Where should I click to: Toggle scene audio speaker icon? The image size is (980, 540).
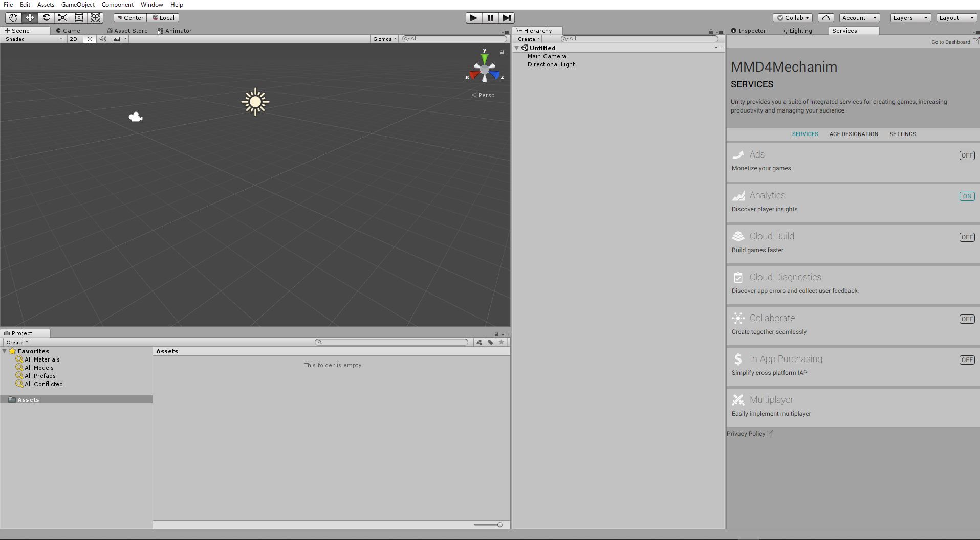pyautogui.click(x=103, y=39)
